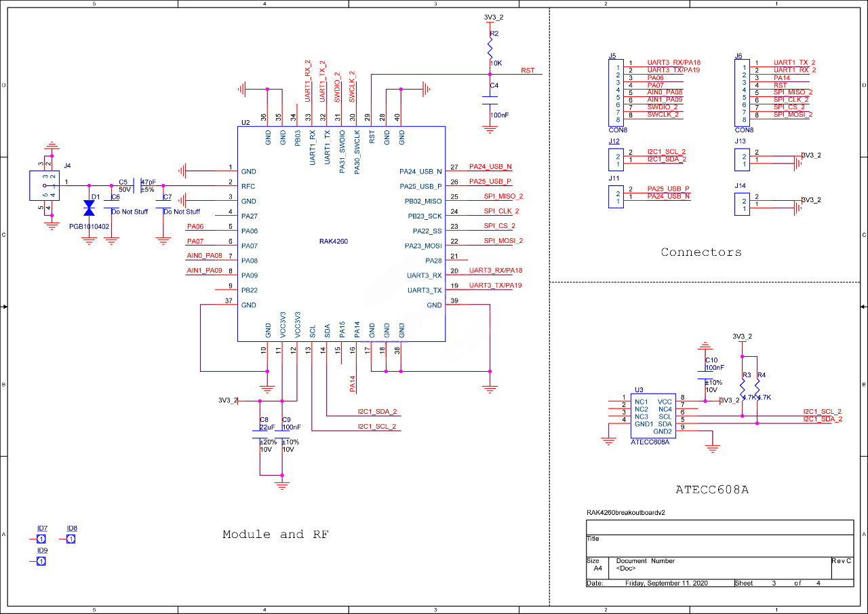The width and height of the screenshot is (868, 614).
Task: Select the "Connectors" section title
Action: 701,252
